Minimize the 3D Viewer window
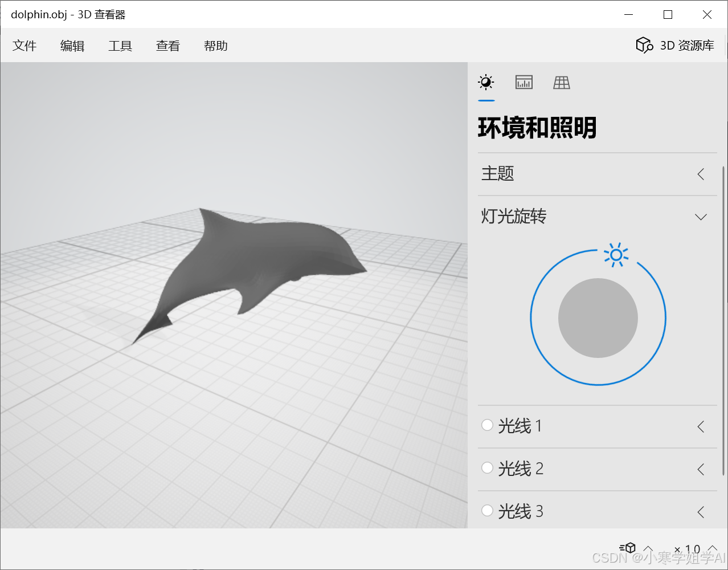This screenshot has height=570, width=728. tap(629, 14)
